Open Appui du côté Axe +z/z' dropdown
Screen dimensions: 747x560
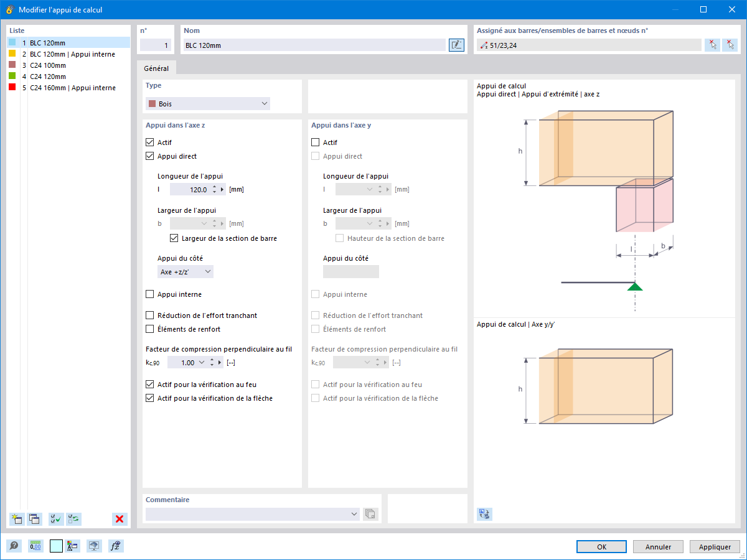[x=186, y=272]
